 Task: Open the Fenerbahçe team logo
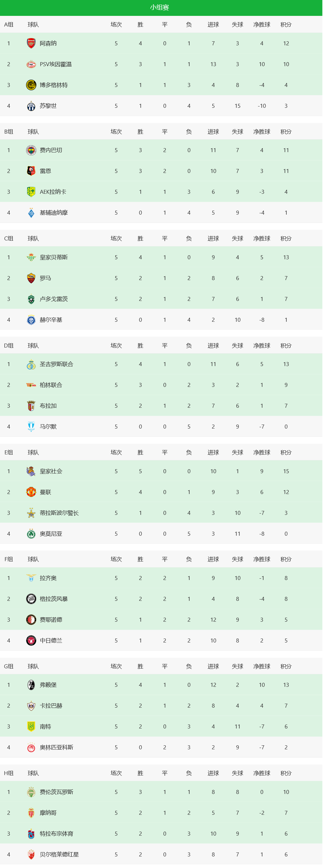[31, 150]
